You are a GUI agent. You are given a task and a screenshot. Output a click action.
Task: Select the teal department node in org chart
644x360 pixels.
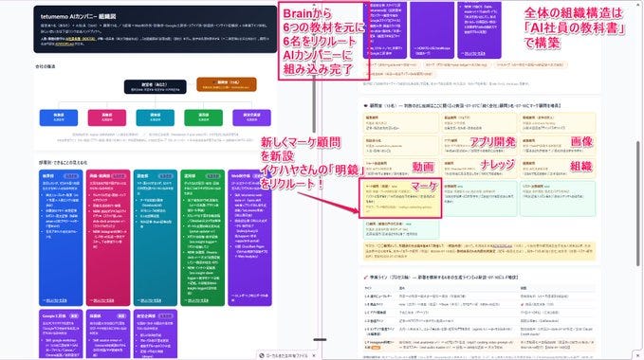(x=156, y=117)
